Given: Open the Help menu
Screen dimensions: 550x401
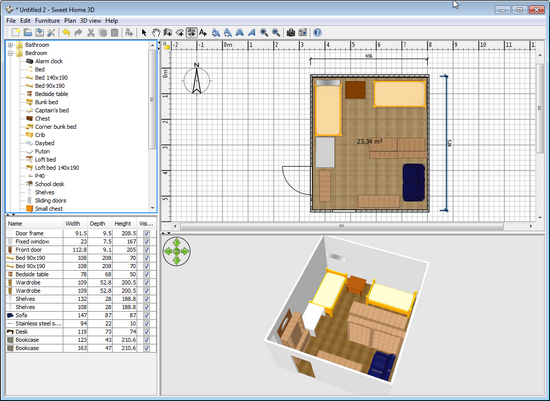Looking at the screenshot, I should 112,21.
